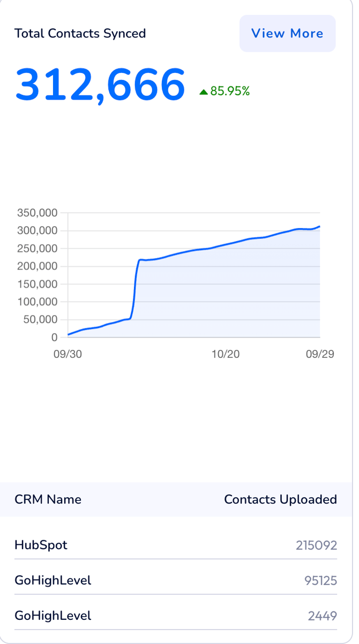Click the 50,000 y-axis label
This screenshot has height=644, width=359.
[40, 319]
